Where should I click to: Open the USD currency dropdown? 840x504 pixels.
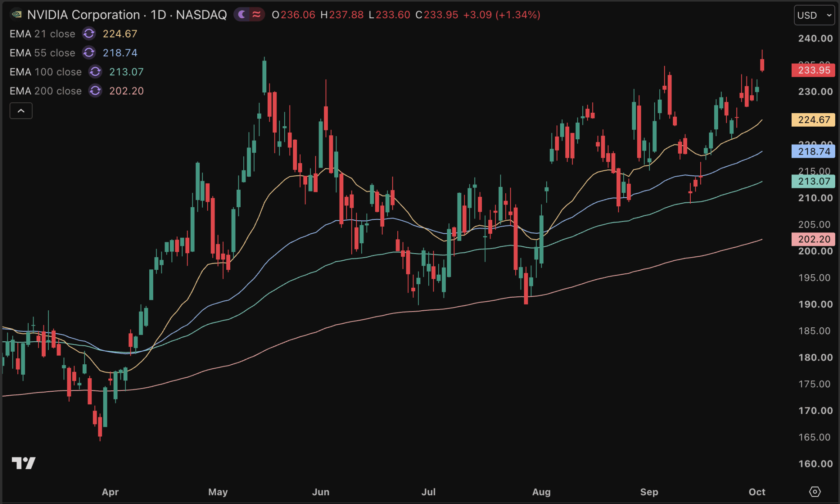pos(814,15)
